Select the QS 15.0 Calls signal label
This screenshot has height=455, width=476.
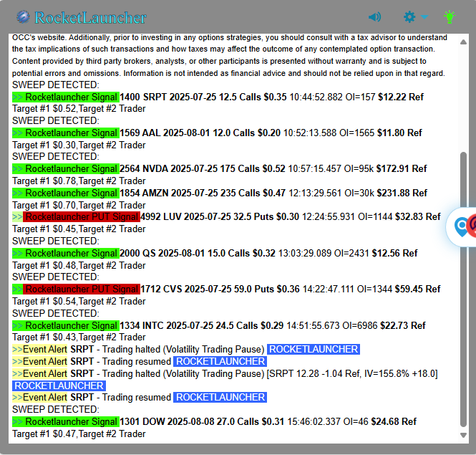pos(66,253)
